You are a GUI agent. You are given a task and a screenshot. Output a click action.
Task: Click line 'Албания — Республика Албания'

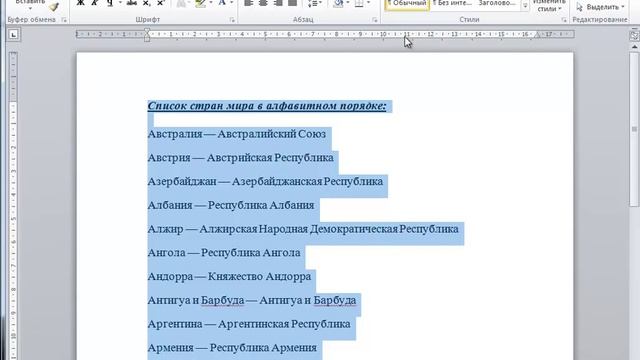[231, 205]
